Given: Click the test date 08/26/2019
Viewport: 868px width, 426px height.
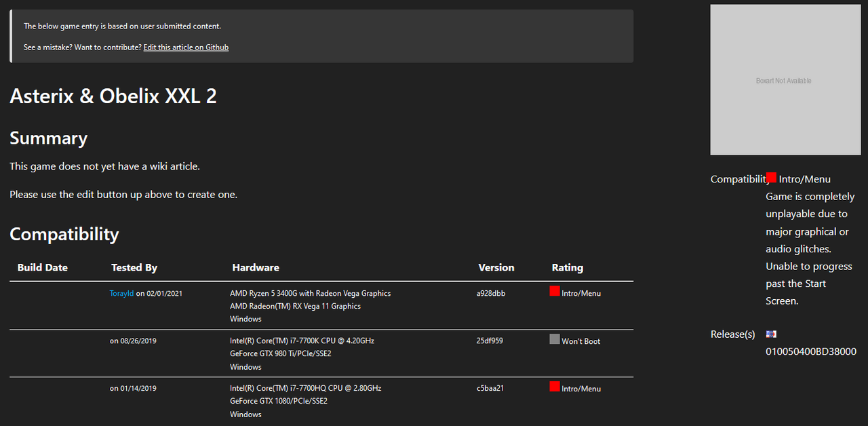Looking at the screenshot, I should (138, 341).
